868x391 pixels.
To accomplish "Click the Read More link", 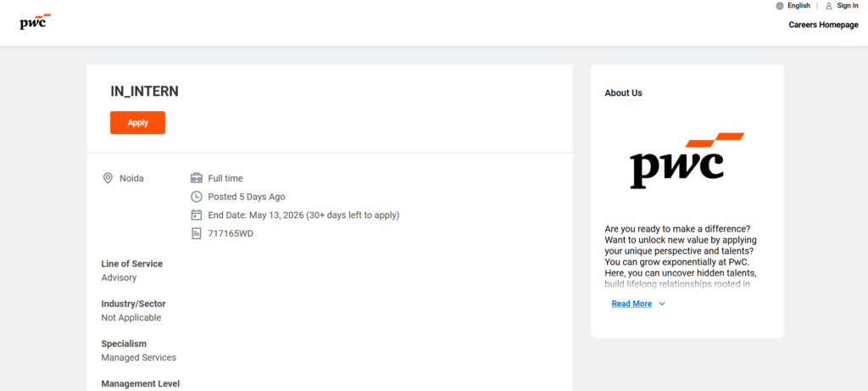I will click(x=632, y=304).
